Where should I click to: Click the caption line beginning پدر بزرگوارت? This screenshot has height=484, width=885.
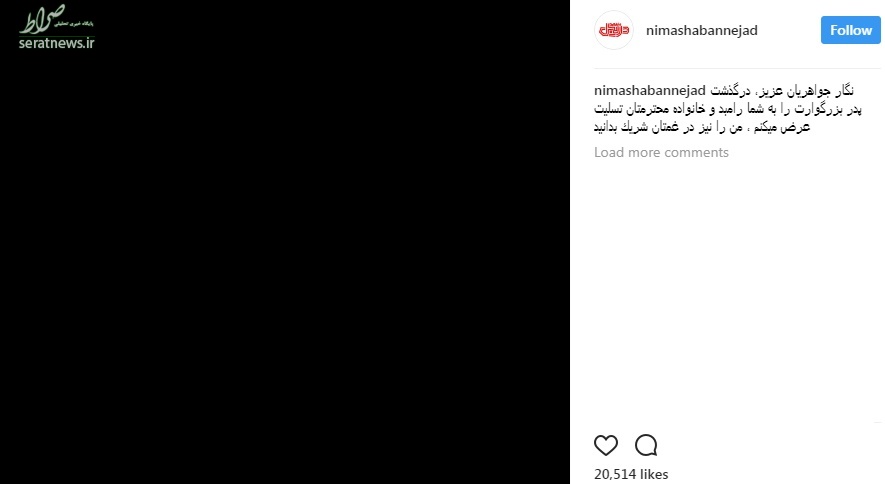728,109
